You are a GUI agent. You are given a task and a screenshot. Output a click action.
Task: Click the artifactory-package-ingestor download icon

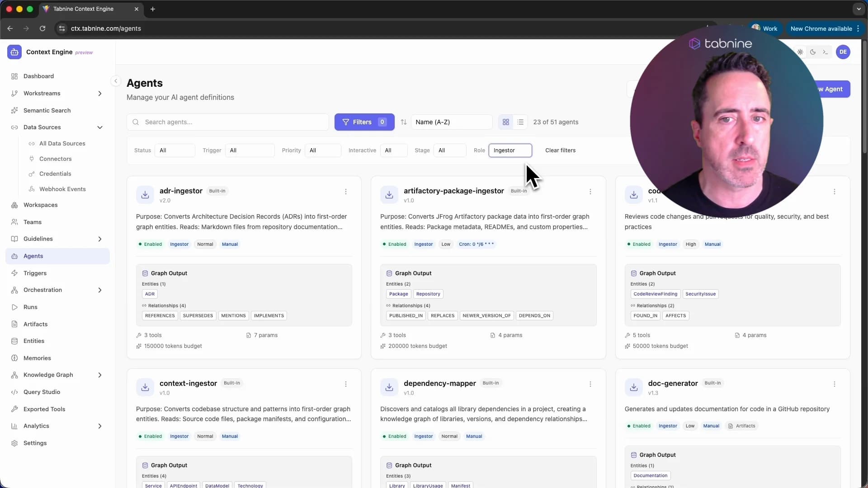click(389, 195)
